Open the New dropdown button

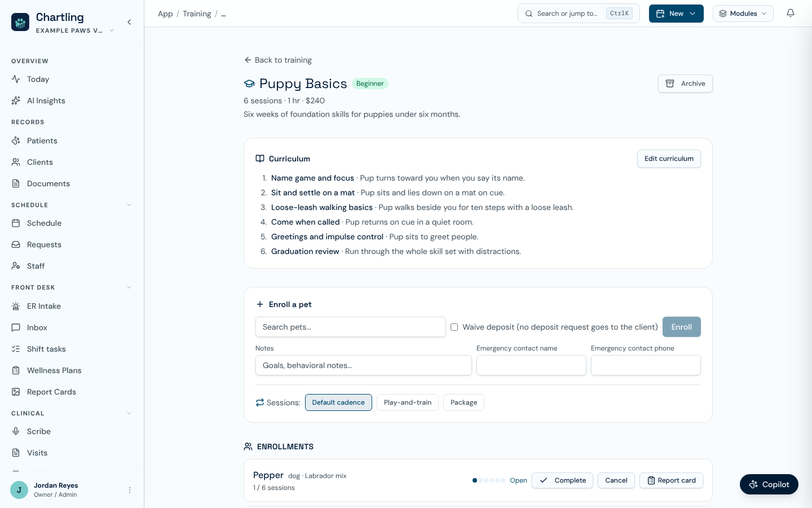point(676,14)
